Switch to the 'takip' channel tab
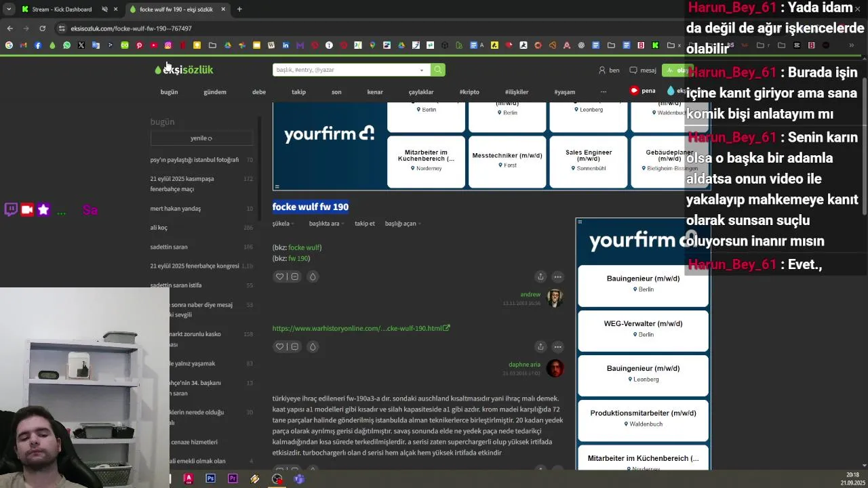 pyautogui.click(x=298, y=91)
